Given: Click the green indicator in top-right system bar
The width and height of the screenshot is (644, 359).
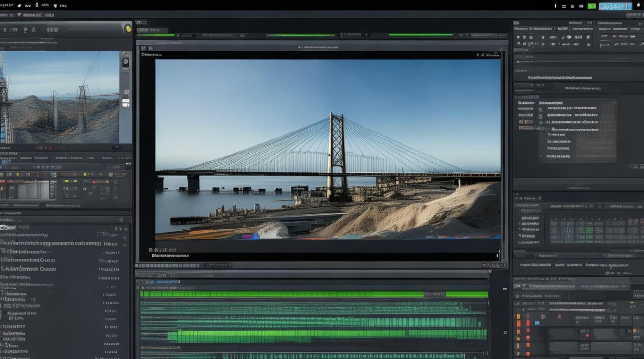Looking at the screenshot, I should point(592,6).
